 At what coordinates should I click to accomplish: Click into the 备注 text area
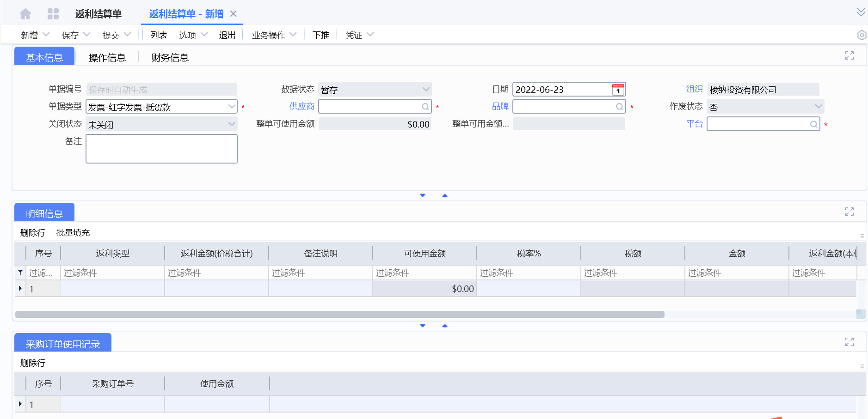coord(162,149)
